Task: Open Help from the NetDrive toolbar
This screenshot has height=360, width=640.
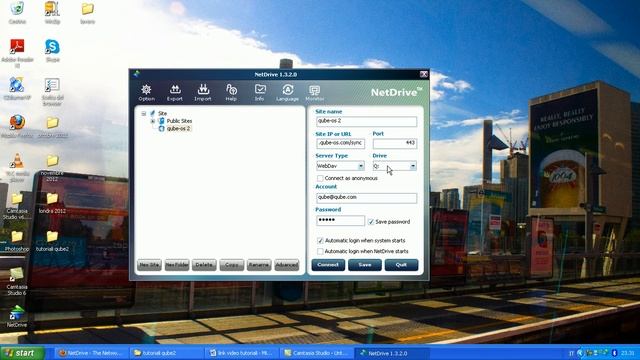Action: pos(231,92)
